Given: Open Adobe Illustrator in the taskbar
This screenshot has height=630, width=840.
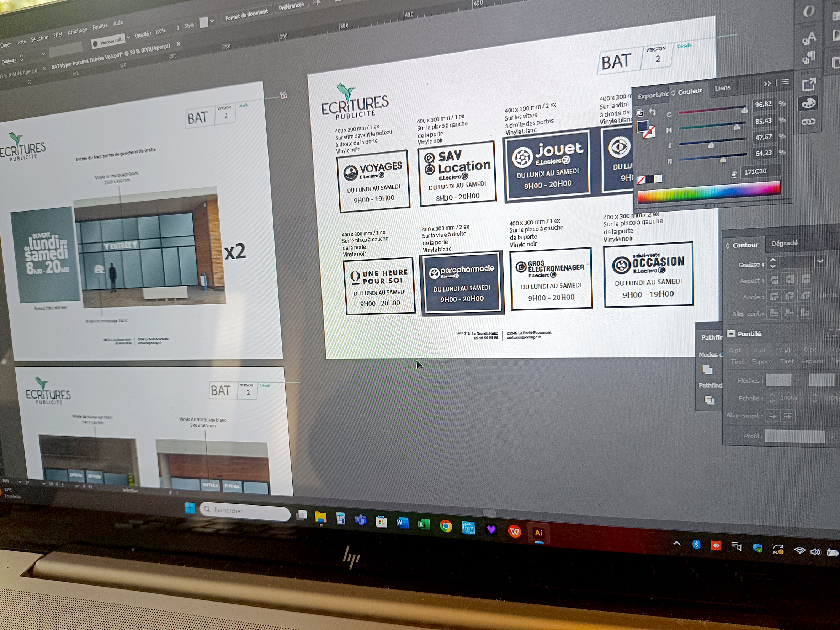Looking at the screenshot, I should click(x=538, y=533).
